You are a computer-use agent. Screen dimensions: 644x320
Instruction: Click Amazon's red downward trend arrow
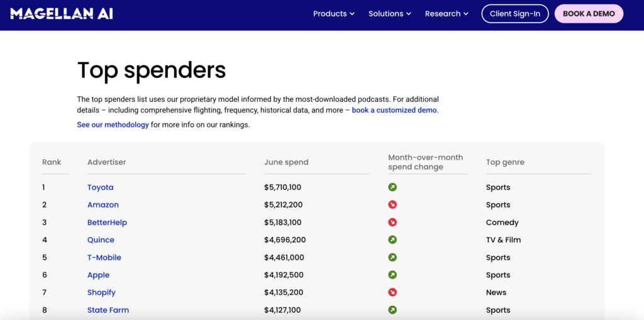coord(392,205)
